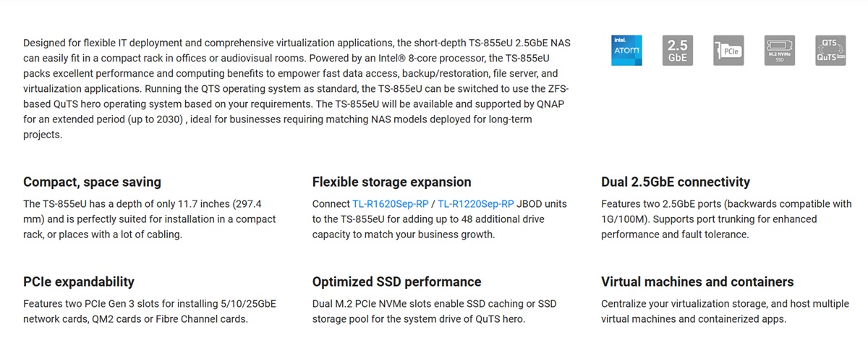Select the 2.5 GbE feature icon
868x351 pixels.
click(x=678, y=51)
